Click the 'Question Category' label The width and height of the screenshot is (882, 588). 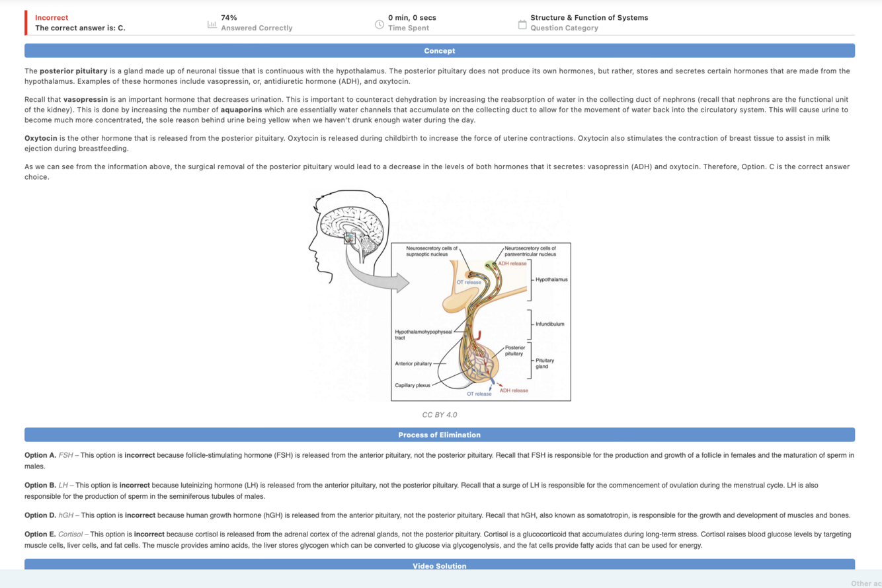tap(564, 28)
